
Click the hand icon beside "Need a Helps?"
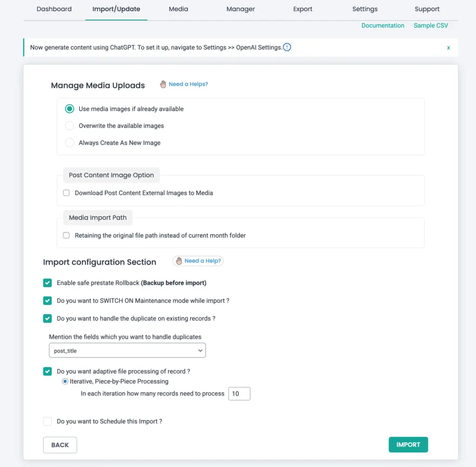(x=163, y=84)
